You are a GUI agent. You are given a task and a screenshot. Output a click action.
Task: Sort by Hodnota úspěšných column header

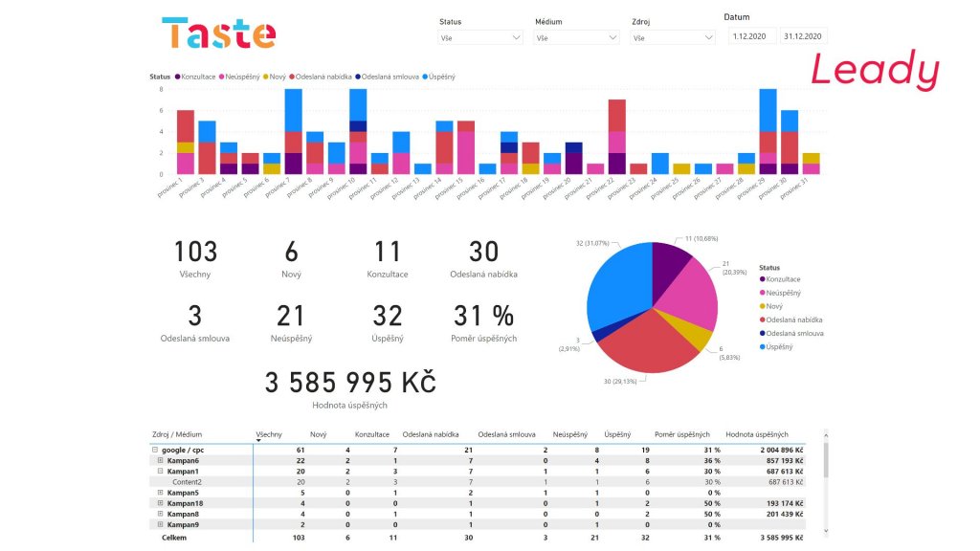(756, 434)
